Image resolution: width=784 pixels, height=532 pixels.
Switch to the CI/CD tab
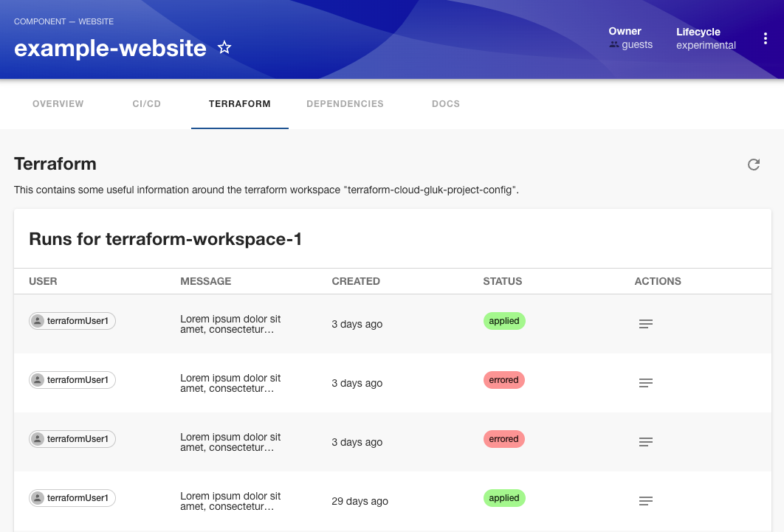tap(146, 104)
